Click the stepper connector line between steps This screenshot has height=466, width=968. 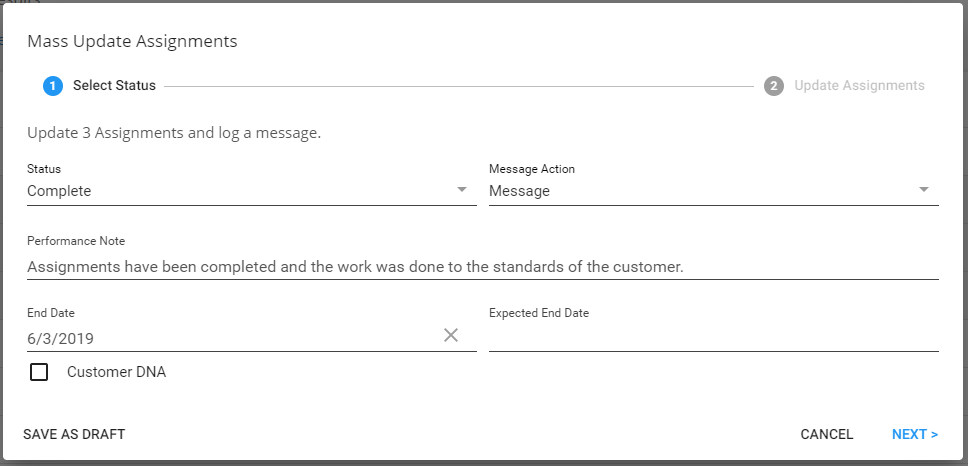click(458, 86)
